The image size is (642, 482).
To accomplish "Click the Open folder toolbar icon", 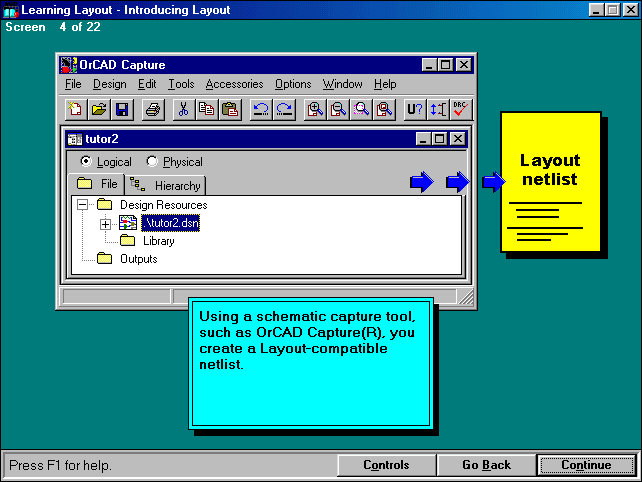I will point(99,110).
